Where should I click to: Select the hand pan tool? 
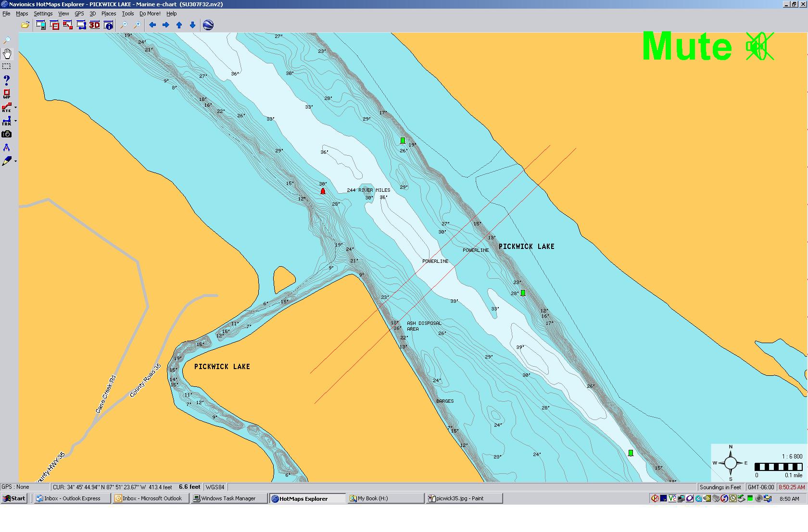click(x=7, y=53)
